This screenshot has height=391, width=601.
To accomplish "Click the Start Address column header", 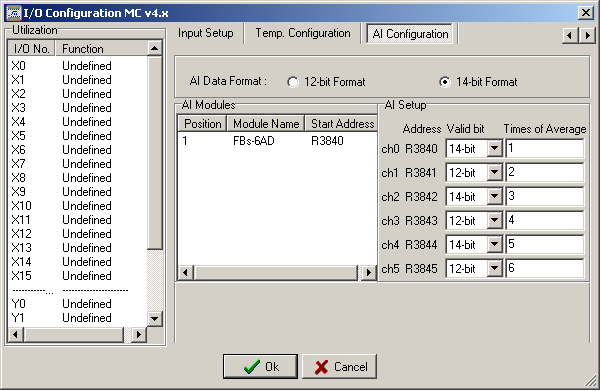I will click(x=342, y=124).
